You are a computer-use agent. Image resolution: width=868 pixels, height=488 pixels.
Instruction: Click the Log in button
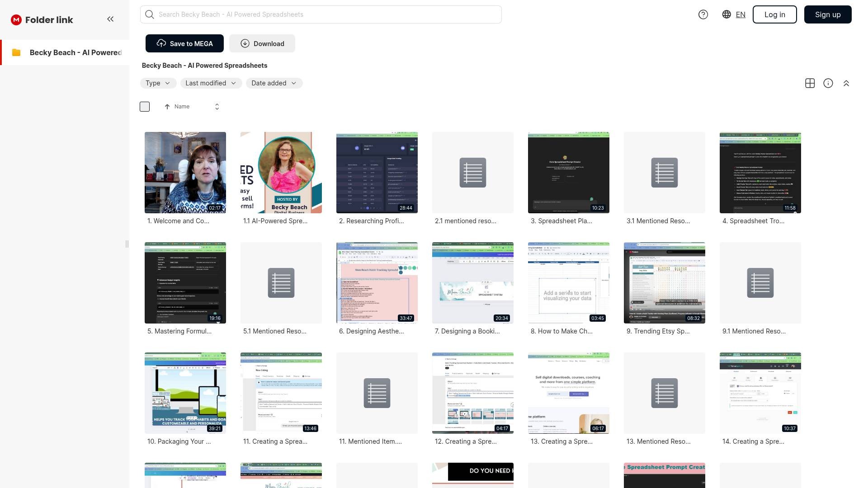(x=774, y=14)
